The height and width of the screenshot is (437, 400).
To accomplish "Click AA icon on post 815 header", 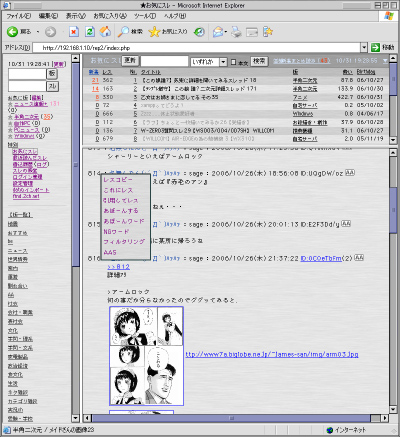I will click(x=346, y=224).
